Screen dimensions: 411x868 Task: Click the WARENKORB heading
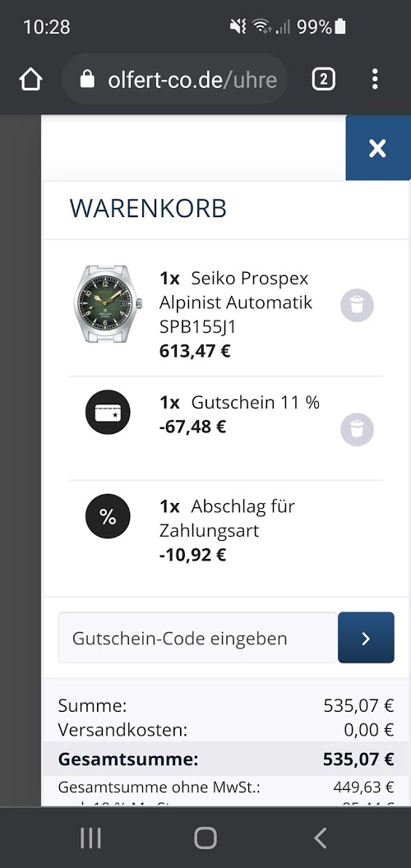(148, 209)
